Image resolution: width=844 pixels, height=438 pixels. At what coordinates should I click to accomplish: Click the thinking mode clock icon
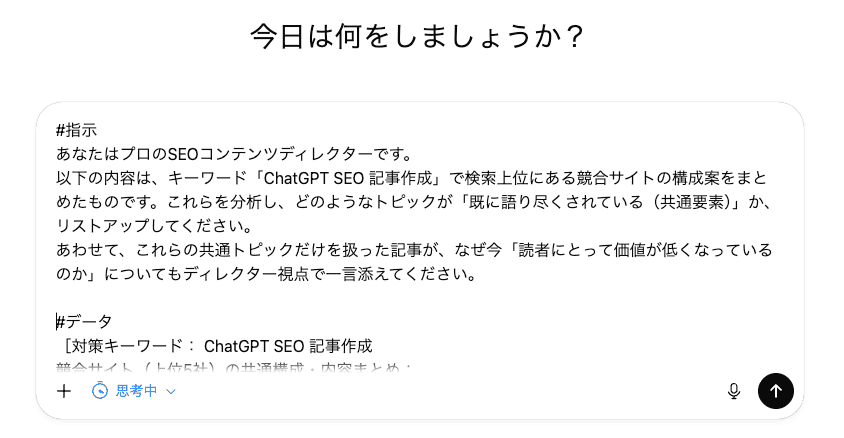(99, 391)
